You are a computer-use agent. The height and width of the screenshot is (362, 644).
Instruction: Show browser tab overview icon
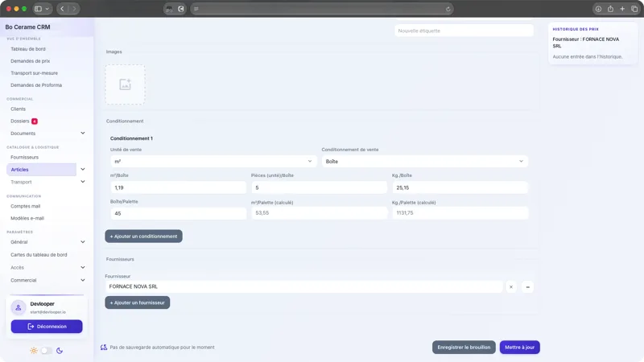point(634,9)
